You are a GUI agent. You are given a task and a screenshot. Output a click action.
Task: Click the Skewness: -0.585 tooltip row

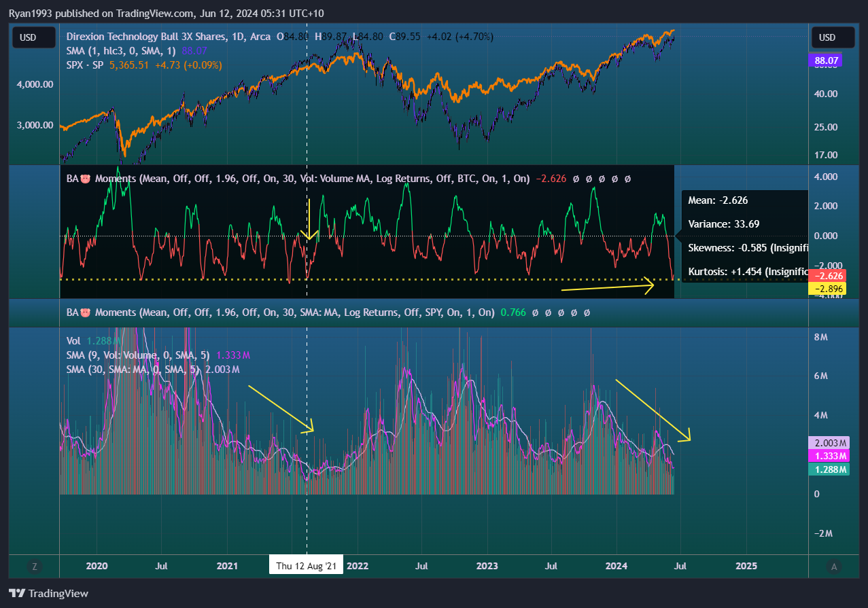click(x=748, y=248)
